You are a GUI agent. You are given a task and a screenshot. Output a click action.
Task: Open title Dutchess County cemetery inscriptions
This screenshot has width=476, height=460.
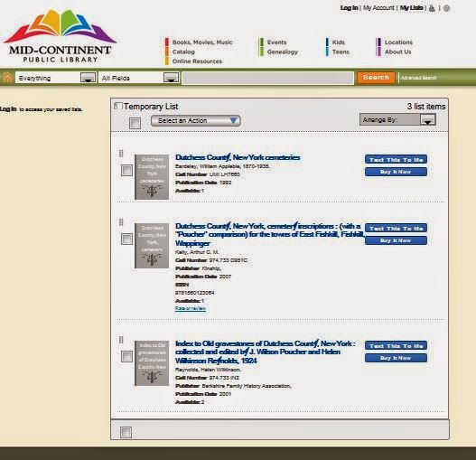tap(270, 235)
